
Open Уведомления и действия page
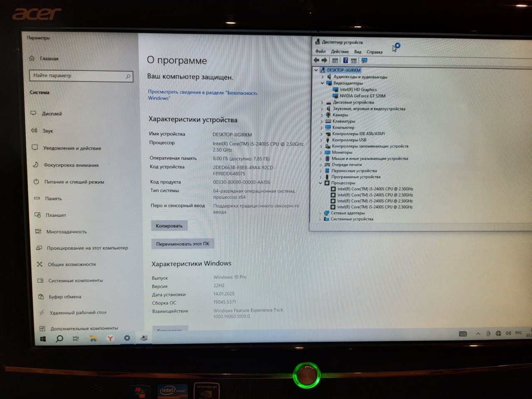72,148
